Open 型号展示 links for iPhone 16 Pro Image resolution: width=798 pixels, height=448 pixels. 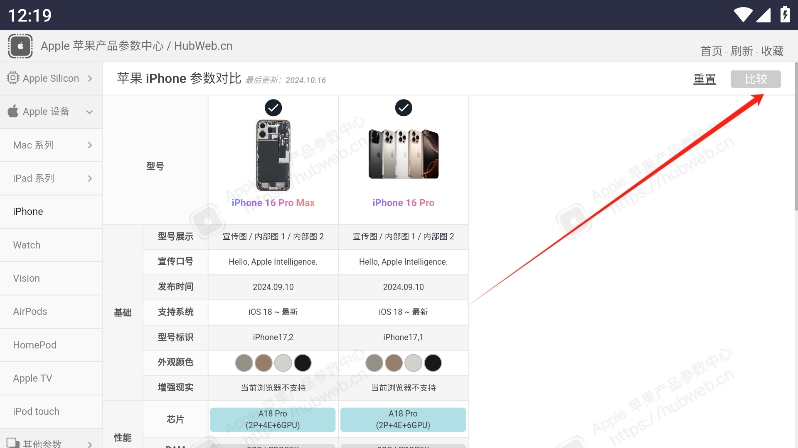[x=404, y=237]
